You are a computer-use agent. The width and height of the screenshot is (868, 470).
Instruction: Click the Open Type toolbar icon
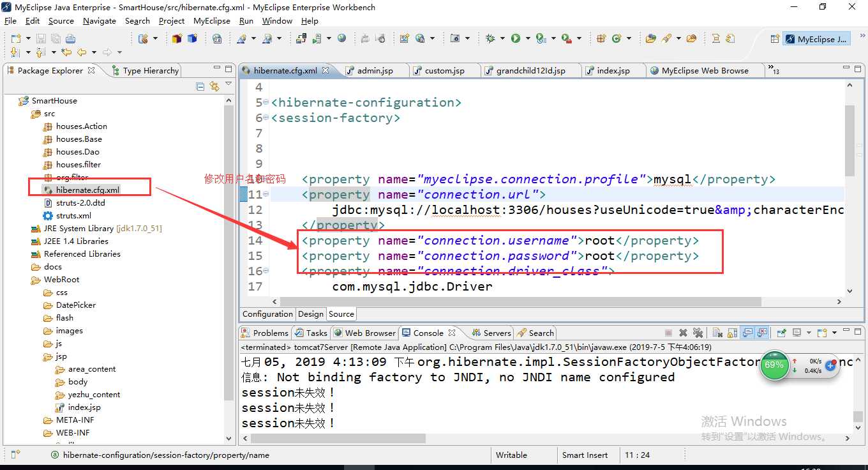tap(650, 39)
